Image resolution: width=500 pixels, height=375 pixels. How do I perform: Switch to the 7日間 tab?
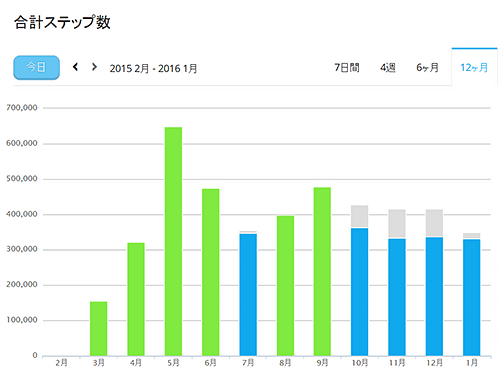[347, 68]
